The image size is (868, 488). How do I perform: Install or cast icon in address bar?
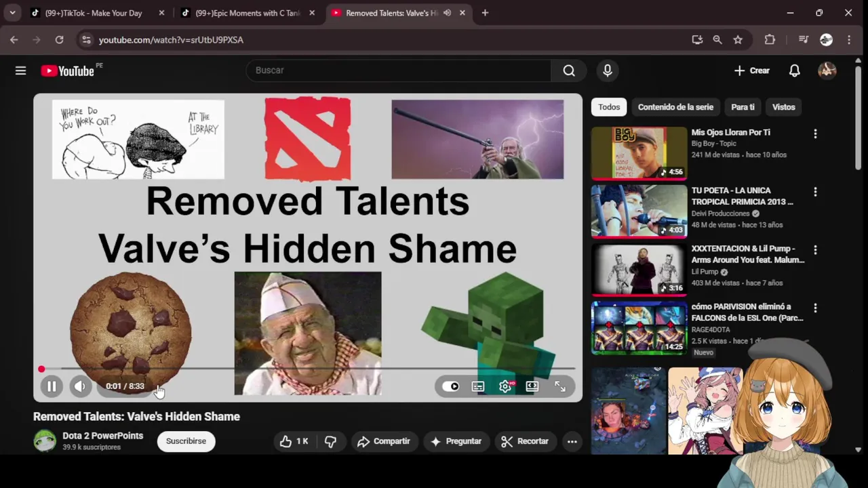(x=697, y=40)
